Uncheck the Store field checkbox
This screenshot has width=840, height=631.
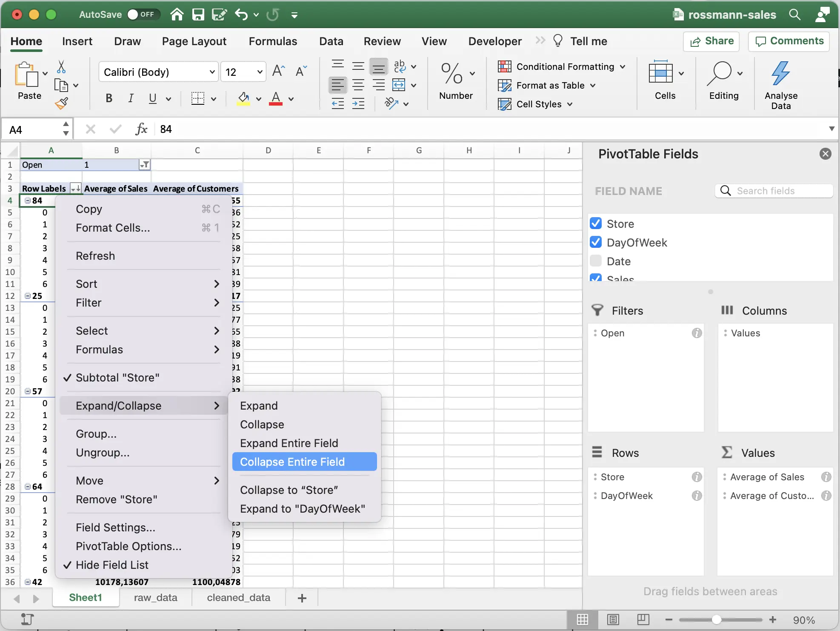click(596, 224)
